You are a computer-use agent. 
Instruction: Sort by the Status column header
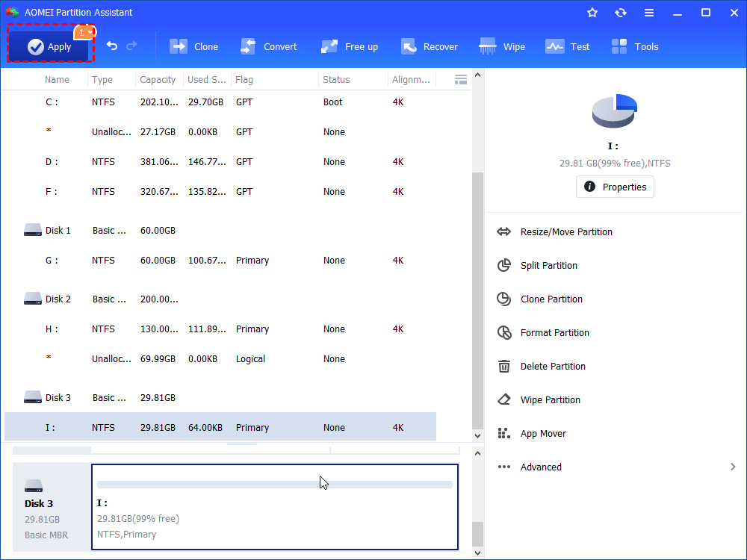pyautogui.click(x=336, y=80)
